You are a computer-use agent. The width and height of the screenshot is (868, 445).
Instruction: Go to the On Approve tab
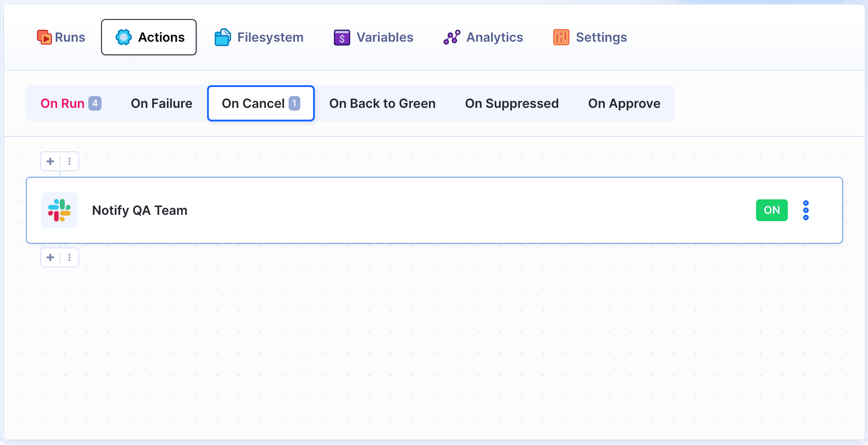(624, 103)
